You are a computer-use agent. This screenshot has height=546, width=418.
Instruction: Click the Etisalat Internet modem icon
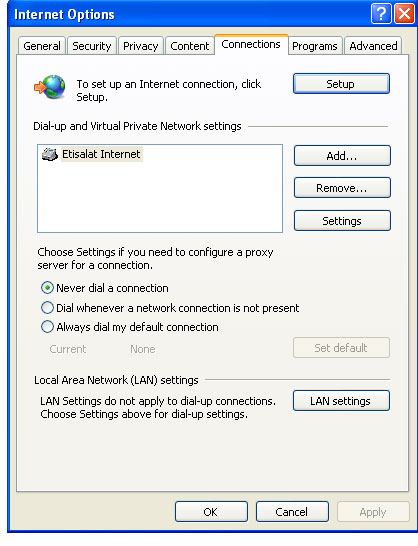pyautogui.click(x=50, y=154)
